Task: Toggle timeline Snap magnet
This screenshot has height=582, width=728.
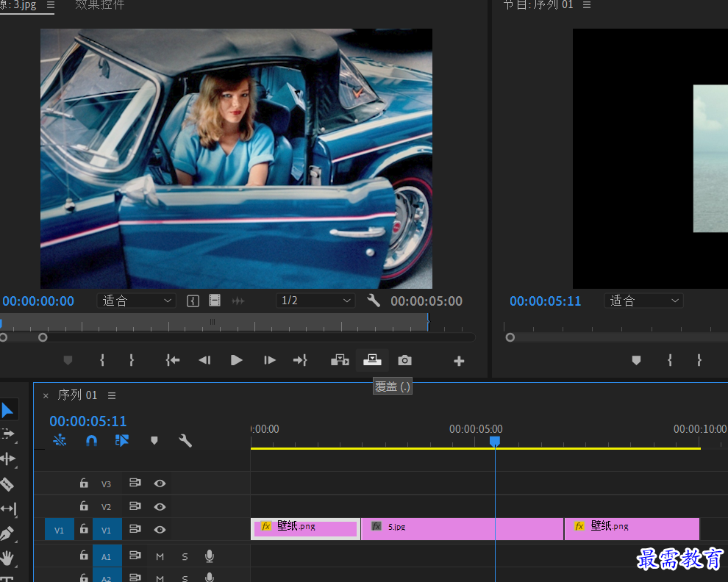Action: pos(91,440)
